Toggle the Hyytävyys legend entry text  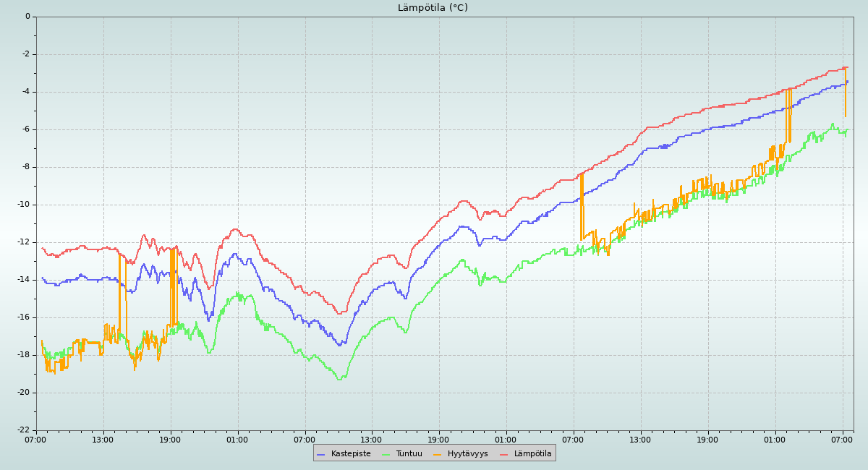pyautogui.click(x=467, y=454)
